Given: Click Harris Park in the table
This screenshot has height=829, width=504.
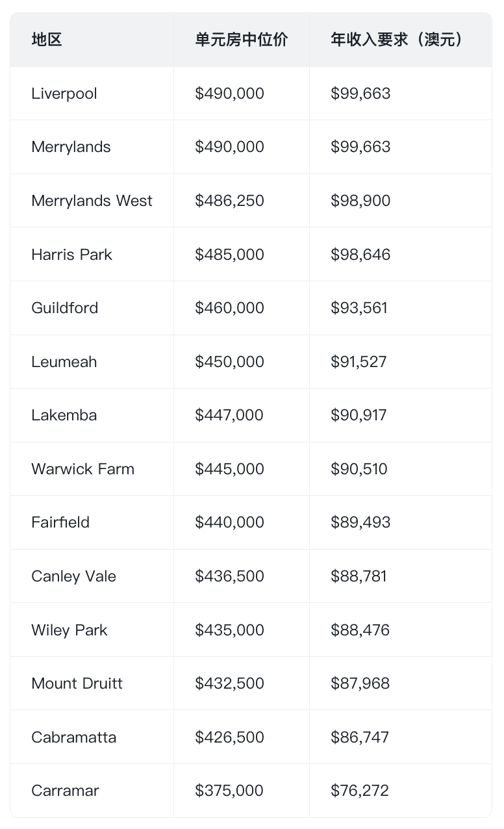Looking at the screenshot, I should pyautogui.click(x=71, y=255).
